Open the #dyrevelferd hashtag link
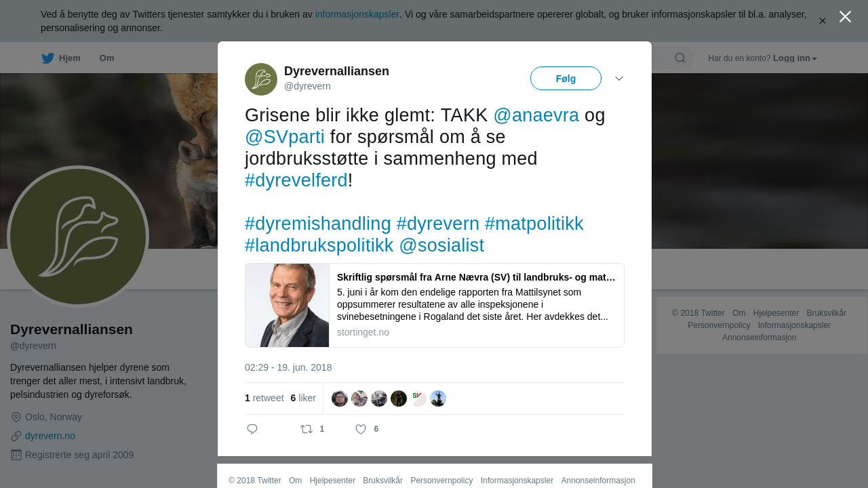The width and height of the screenshot is (868, 488). 296,180
